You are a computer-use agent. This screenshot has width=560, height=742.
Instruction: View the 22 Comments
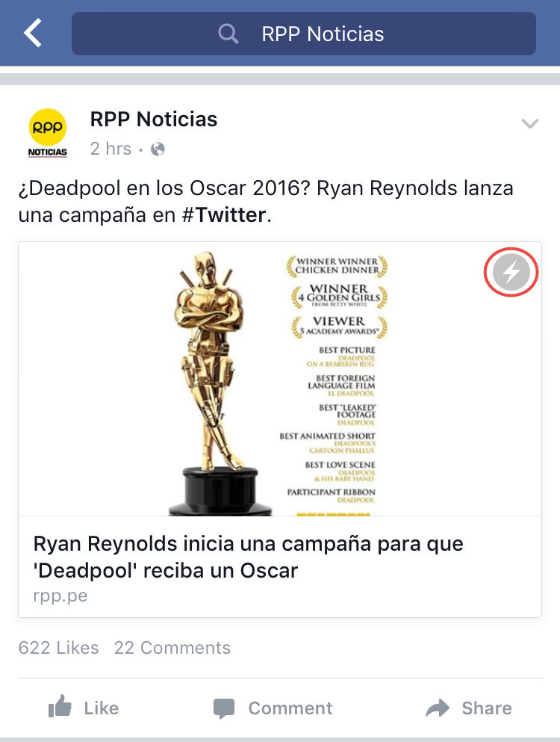pyautogui.click(x=172, y=647)
